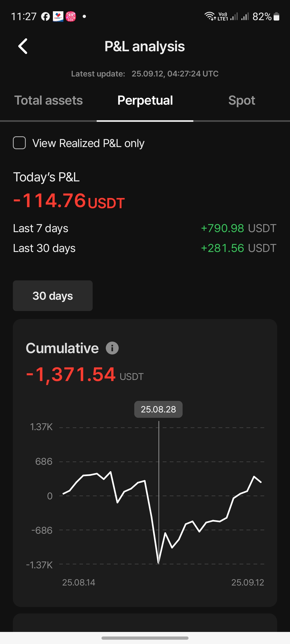Screen dimensions: 290x644
Task: Tap the Facebook notification icon
Action: click(x=45, y=17)
